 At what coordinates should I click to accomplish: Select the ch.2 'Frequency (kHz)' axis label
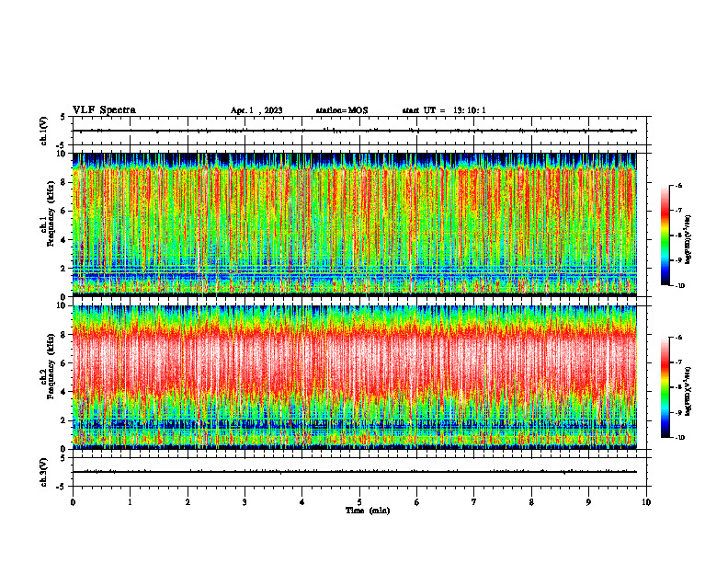click(x=51, y=366)
